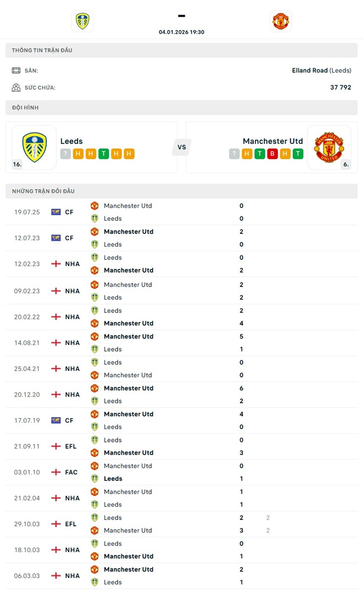Click the Club Friendlies flag next to 19.07.25
364x592 pixels.
point(56,212)
